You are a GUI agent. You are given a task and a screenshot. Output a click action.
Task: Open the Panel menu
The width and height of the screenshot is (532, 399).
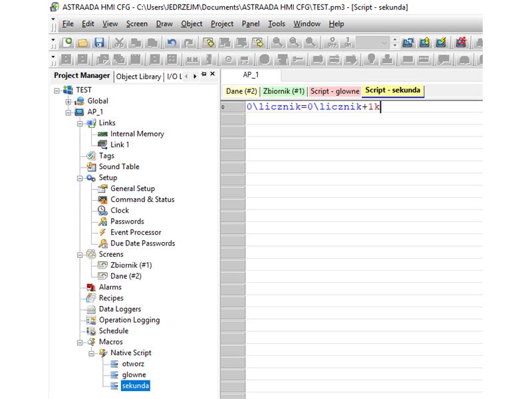click(x=251, y=24)
